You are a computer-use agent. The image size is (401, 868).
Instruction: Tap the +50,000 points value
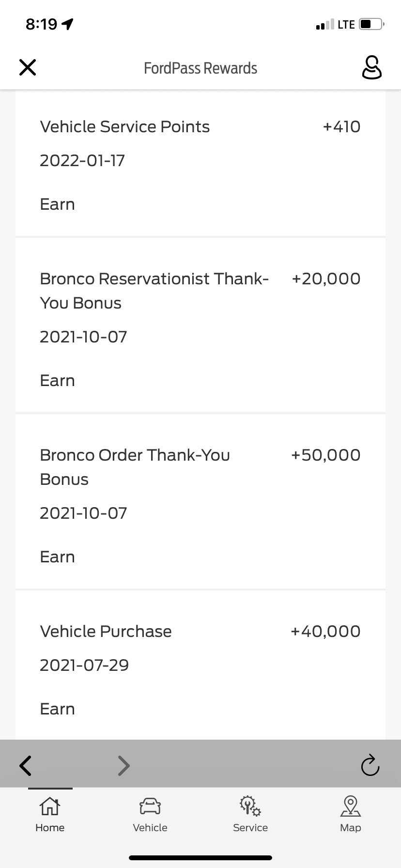[x=326, y=455]
